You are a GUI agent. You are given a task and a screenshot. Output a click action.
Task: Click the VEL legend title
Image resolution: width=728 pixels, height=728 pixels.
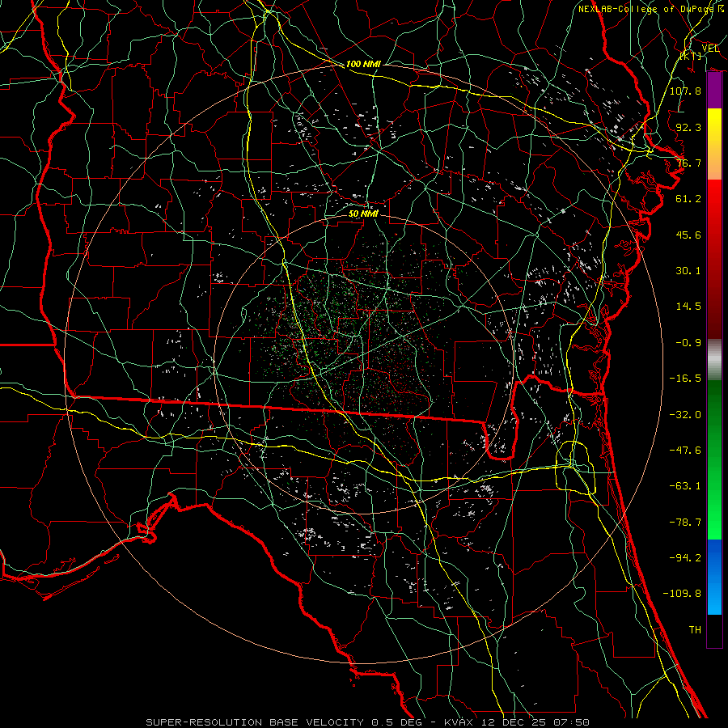[x=710, y=49]
